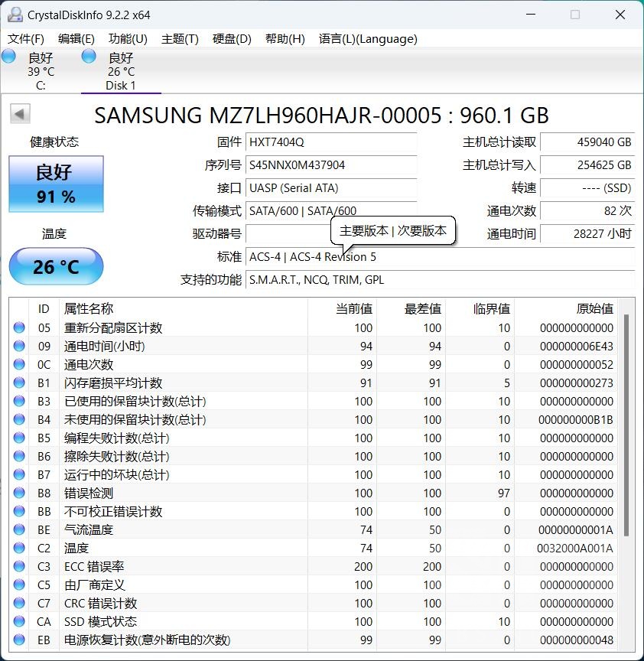
Task: Click status dot beside 通电时间(小时) attribute
Action: tap(19, 346)
